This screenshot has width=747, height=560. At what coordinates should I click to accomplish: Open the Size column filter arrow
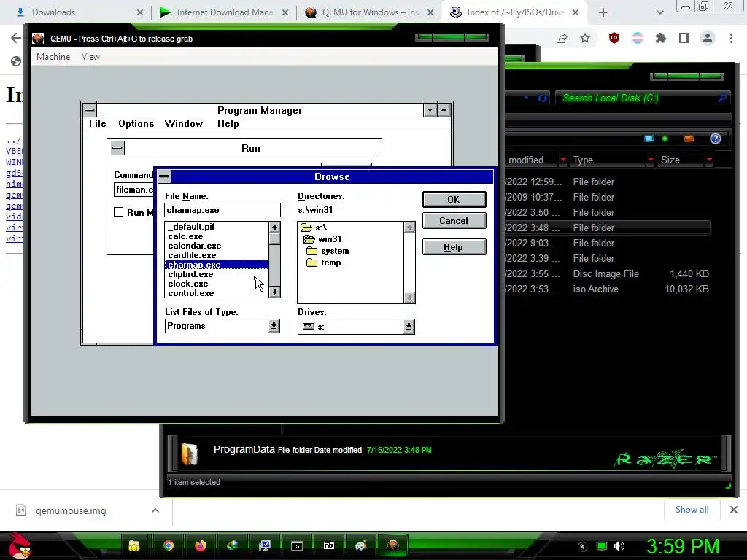click(709, 160)
